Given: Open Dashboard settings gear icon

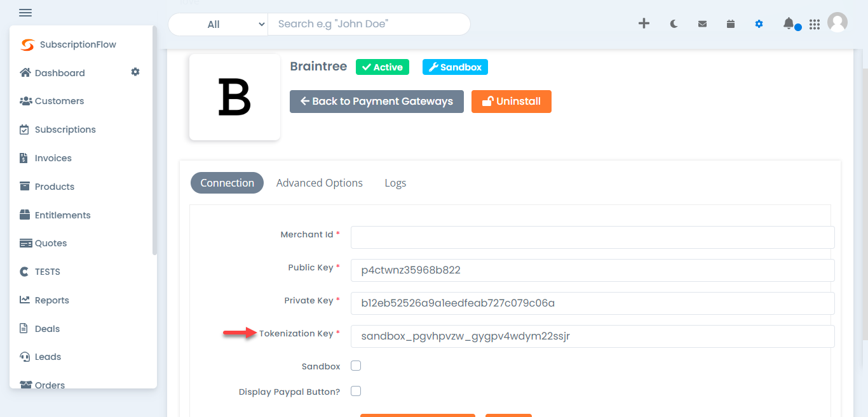Looking at the screenshot, I should 135,72.
